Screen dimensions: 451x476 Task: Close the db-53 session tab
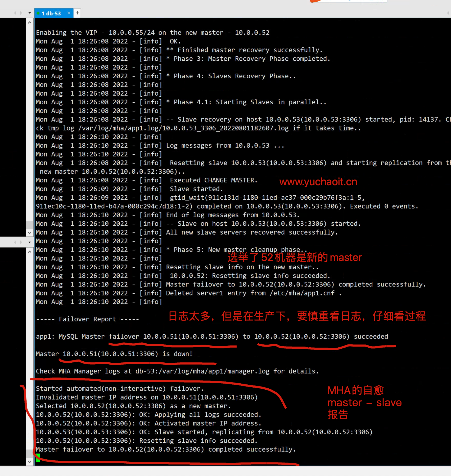tap(69, 13)
